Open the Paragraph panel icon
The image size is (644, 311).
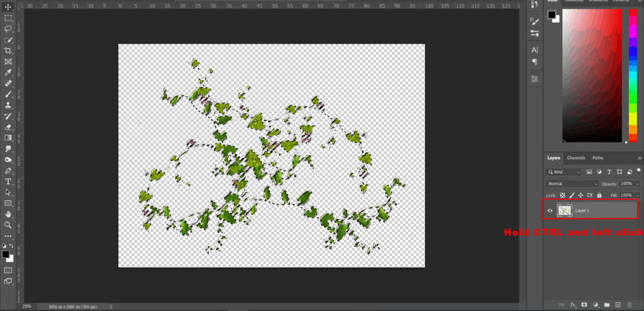pyautogui.click(x=535, y=62)
